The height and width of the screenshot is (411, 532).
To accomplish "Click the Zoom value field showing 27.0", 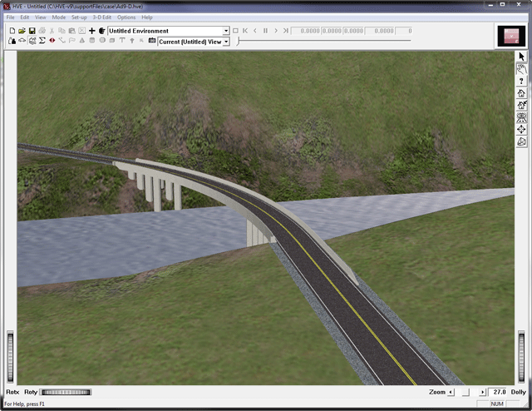I will pyautogui.click(x=498, y=392).
